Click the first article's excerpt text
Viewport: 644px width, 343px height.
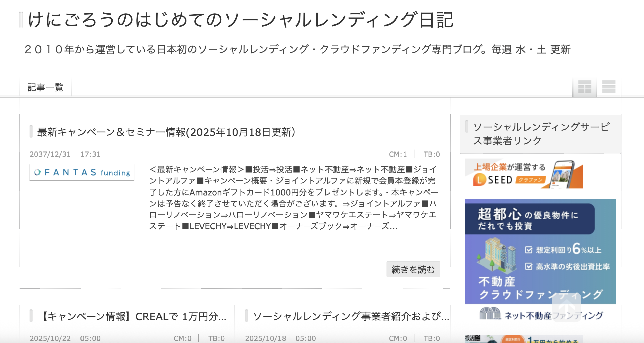(294, 198)
